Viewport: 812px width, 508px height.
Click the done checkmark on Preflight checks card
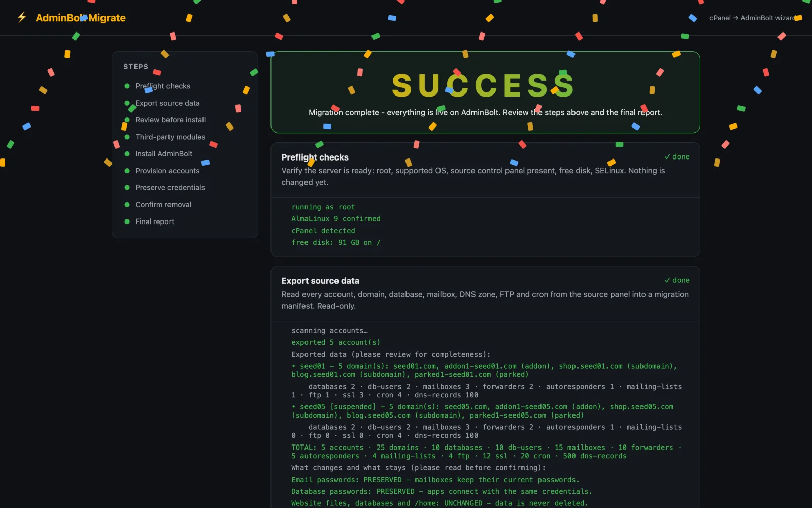677,157
